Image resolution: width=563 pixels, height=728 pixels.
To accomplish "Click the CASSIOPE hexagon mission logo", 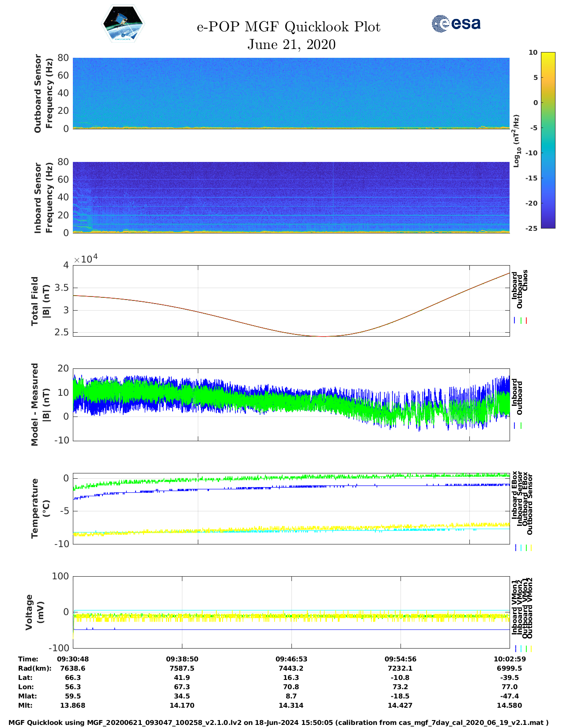I will click(x=123, y=25).
